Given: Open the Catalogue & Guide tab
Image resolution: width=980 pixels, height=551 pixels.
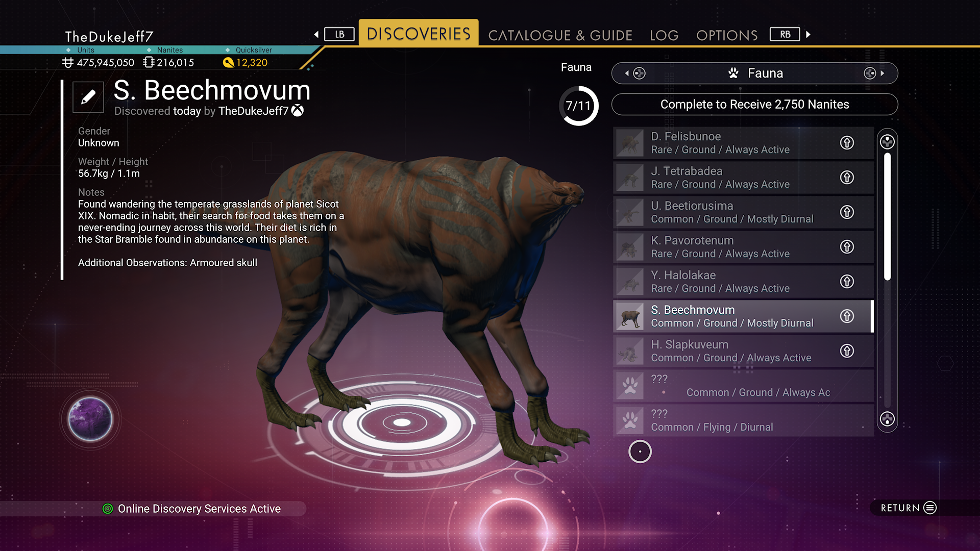Looking at the screenshot, I should click(x=560, y=35).
